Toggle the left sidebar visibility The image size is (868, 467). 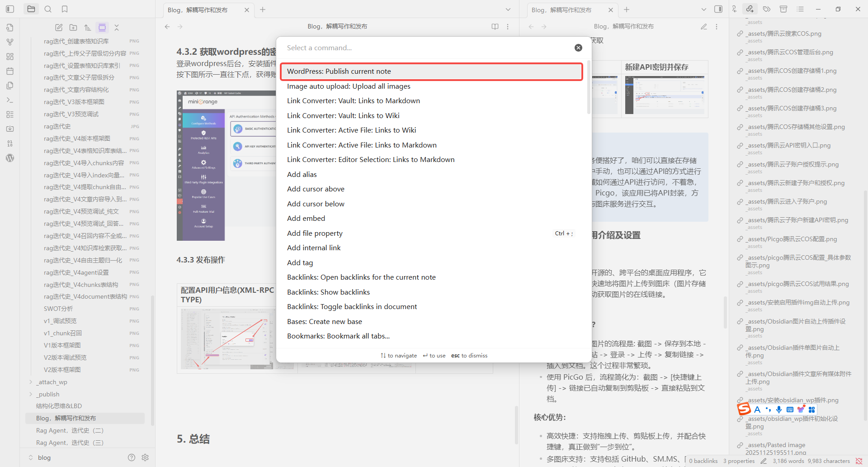[x=10, y=9]
